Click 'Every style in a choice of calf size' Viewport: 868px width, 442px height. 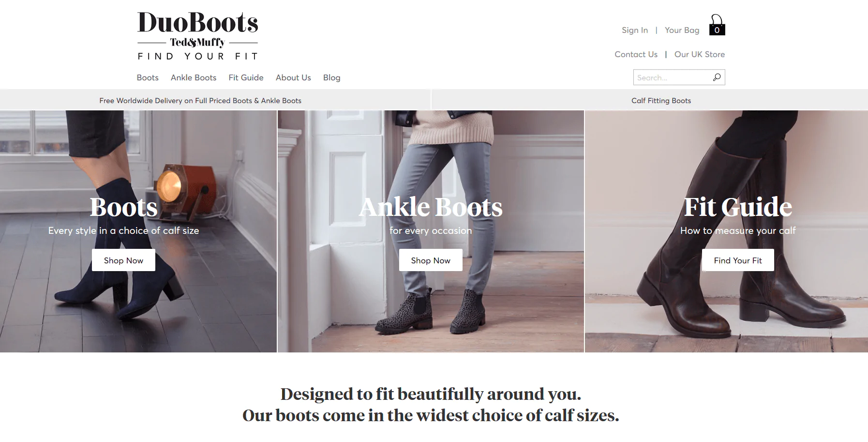click(123, 231)
